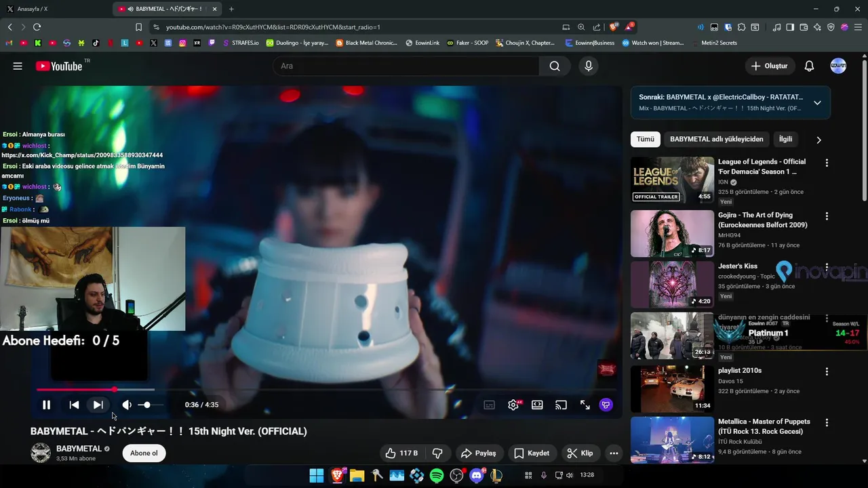The image size is (868, 488).
Task: Enter fullscreen mode
Action: [585, 405]
